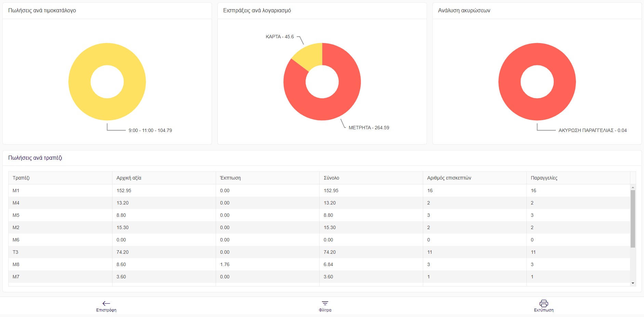This screenshot has height=317, width=644.
Task: Click the Εκτύπωση printer icon
Action: (544, 303)
